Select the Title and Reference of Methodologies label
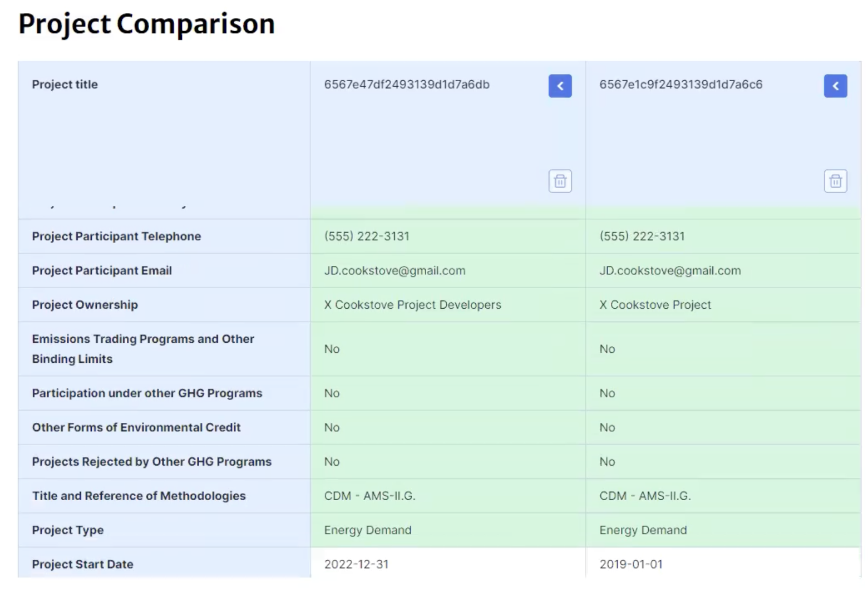868x592 pixels. coord(139,496)
